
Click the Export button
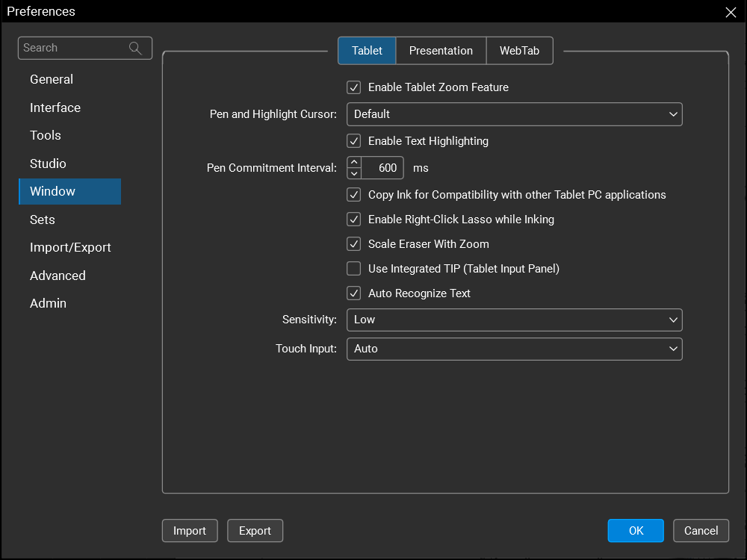(x=255, y=531)
